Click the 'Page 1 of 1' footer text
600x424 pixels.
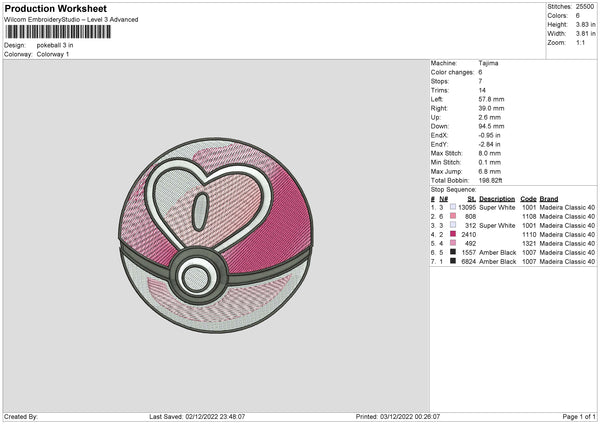pyautogui.click(x=579, y=416)
